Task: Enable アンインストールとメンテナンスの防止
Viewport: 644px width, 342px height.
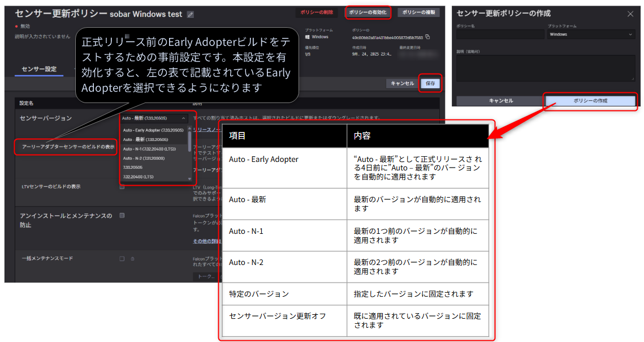Action: click(121, 216)
